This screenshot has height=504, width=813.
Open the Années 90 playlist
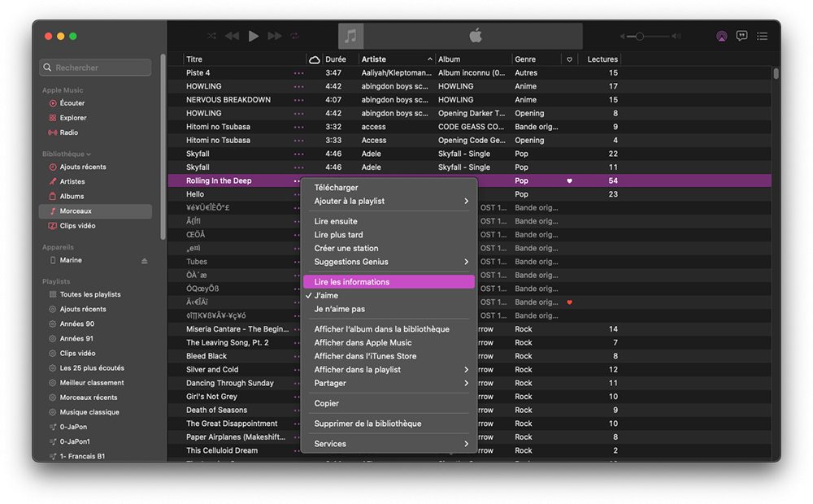coord(77,324)
